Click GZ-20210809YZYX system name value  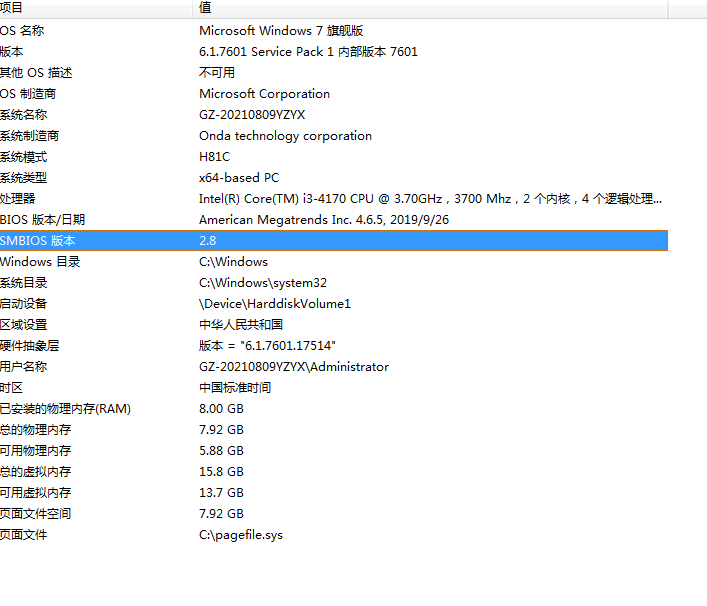click(252, 115)
